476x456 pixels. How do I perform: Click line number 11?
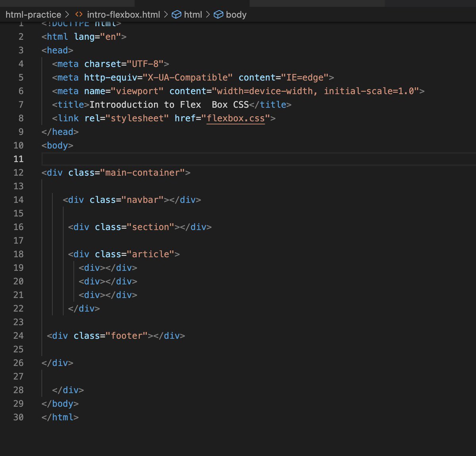click(18, 159)
